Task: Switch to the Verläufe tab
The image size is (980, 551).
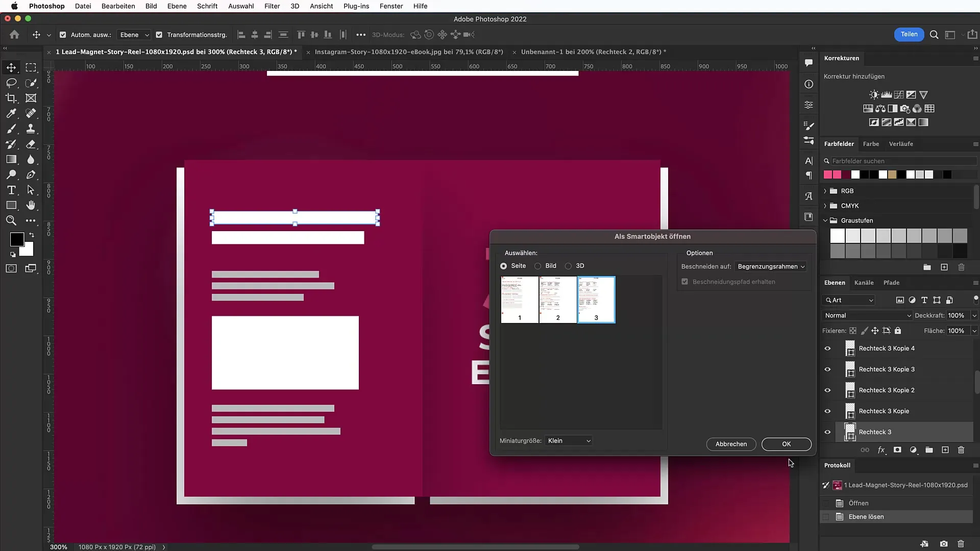Action: click(901, 144)
